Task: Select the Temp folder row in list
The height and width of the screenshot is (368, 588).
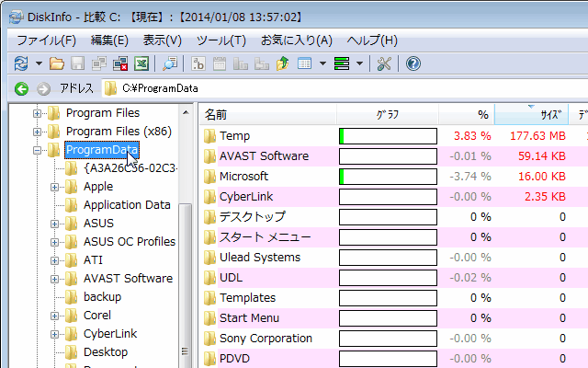Action: point(234,136)
